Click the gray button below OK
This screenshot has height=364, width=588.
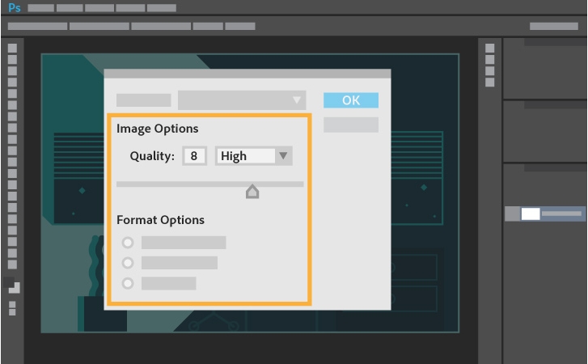[351, 125]
